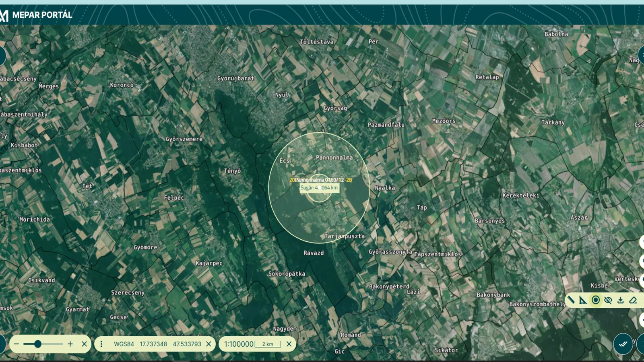The height and width of the screenshot is (362, 644).
Task: Click the Ravazd map label
Action: tap(314, 253)
